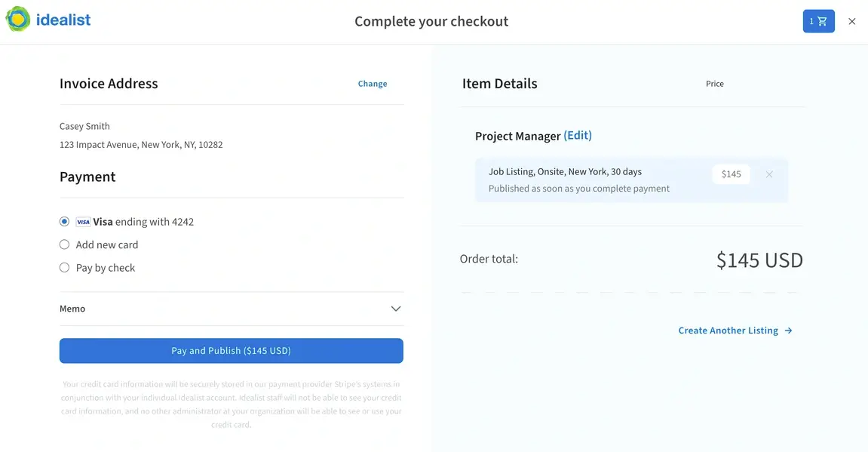Open Create Another Listing
Screen dimensions: 868x452
point(728,330)
